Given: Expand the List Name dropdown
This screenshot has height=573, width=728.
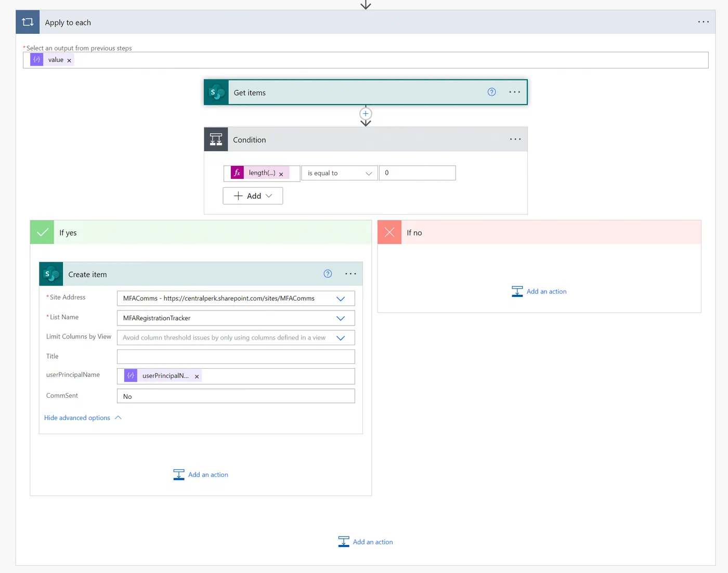Looking at the screenshot, I should click(341, 318).
